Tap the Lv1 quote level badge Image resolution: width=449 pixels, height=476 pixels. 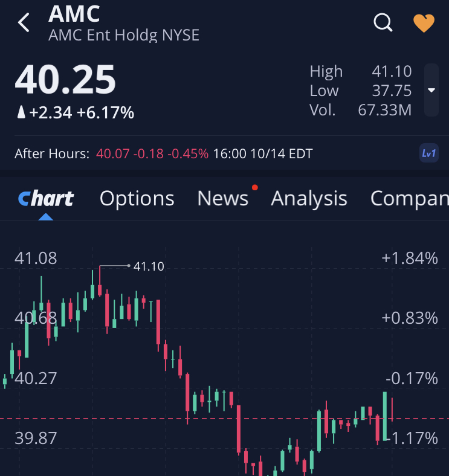tap(428, 153)
